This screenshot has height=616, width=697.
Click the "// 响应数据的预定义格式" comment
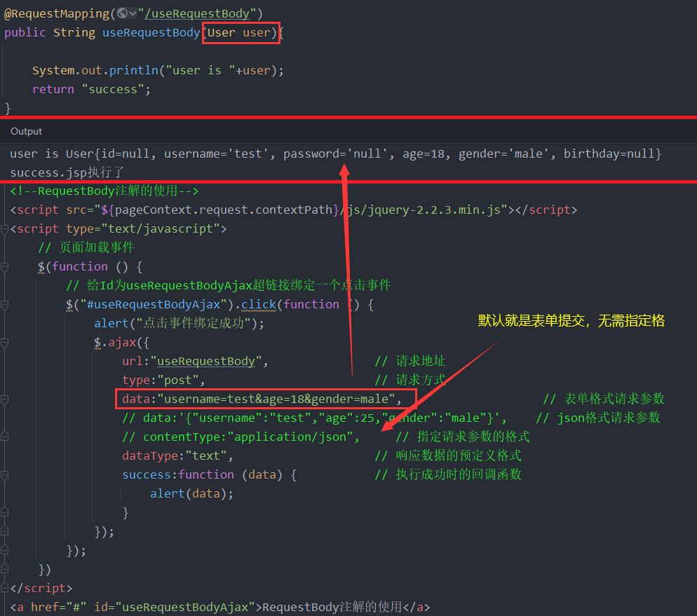click(x=448, y=456)
